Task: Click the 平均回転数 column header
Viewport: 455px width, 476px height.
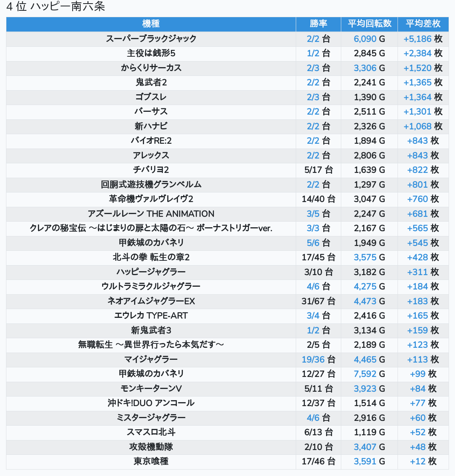Action: (x=369, y=24)
